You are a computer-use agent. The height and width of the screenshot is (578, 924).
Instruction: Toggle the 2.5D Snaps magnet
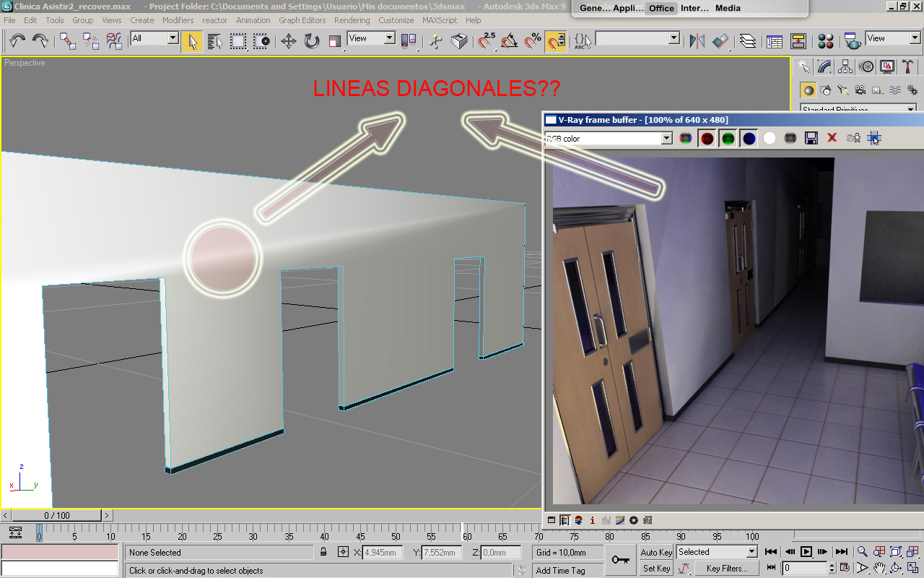click(487, 40)
